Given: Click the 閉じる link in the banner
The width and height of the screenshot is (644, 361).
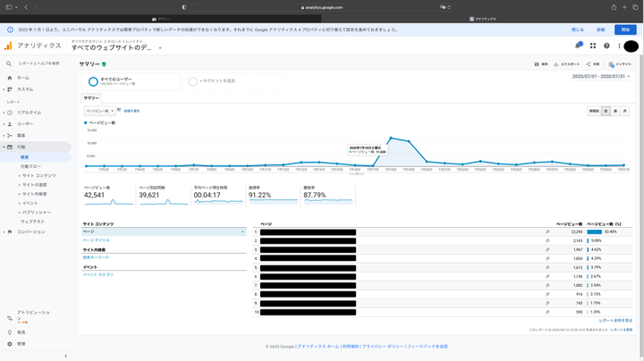Looking at the screenshot, I should pyautogui.click(x=578, y=30).
